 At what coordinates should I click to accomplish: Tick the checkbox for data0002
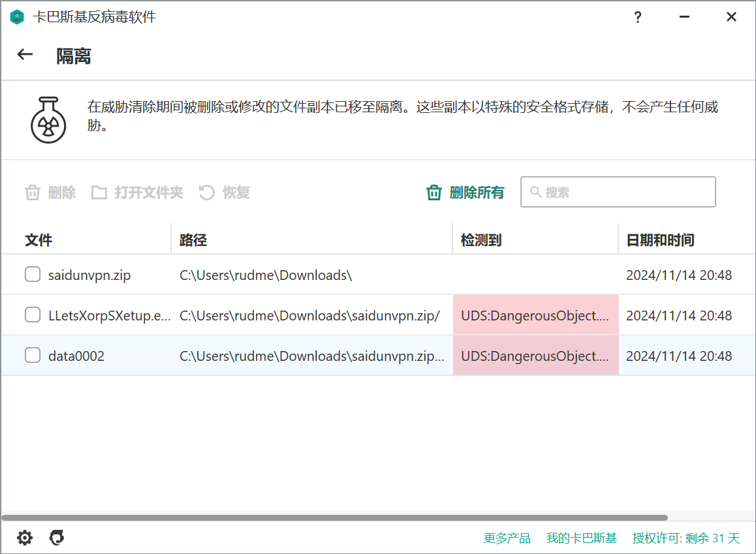[x=33, y=355]
